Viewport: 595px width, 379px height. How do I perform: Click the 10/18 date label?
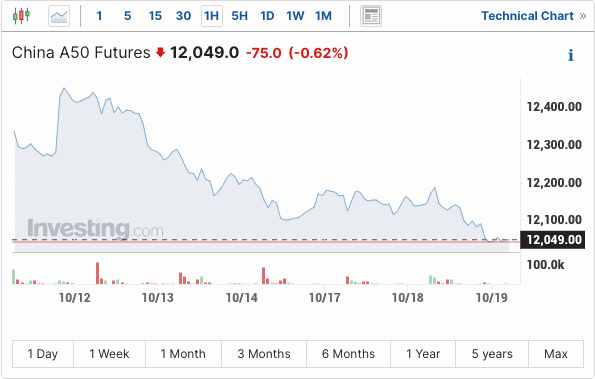tap(408, 298)
